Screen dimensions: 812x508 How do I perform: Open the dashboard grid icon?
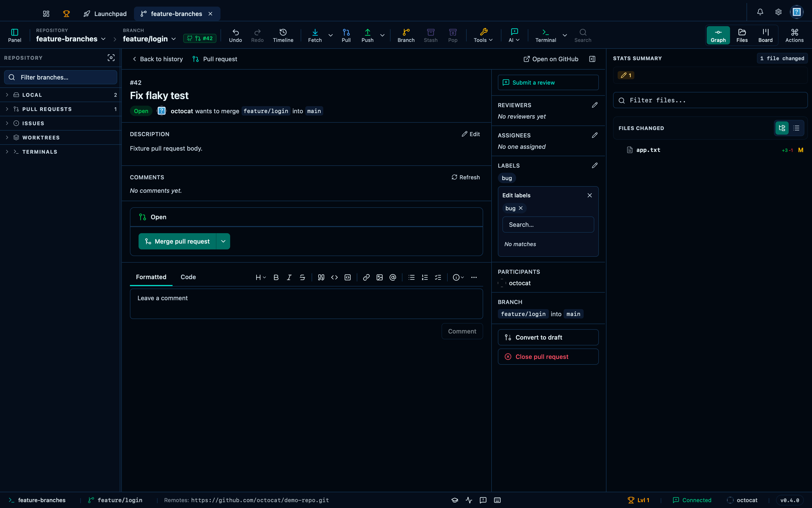click(x=46, y=14)
